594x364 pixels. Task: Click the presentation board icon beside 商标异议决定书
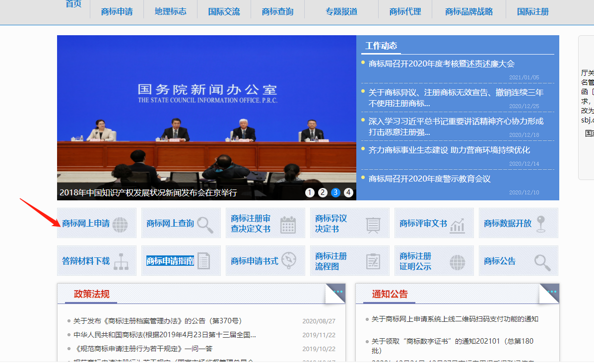point(373,225)
